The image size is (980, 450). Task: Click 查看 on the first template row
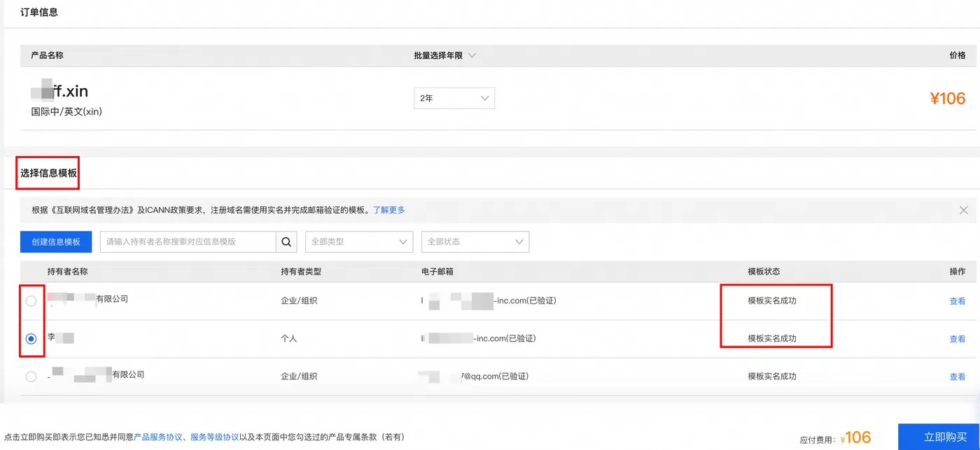(958, 300)
